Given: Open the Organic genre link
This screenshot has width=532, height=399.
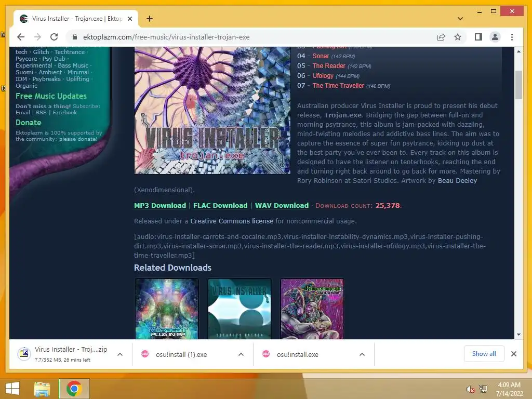Looking at the screenshot, I should click(x=26, y=86).
